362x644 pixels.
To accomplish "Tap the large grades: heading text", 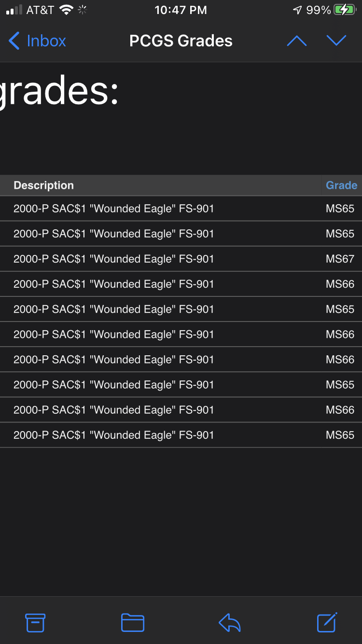I will (59, 92).
